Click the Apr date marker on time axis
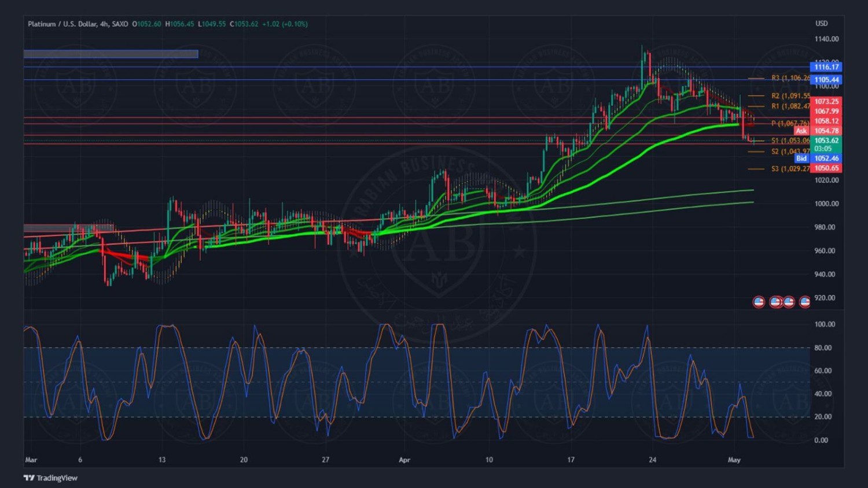Viewport: 868px width, 488px height. pyautogui.click(x=404, y=460)
